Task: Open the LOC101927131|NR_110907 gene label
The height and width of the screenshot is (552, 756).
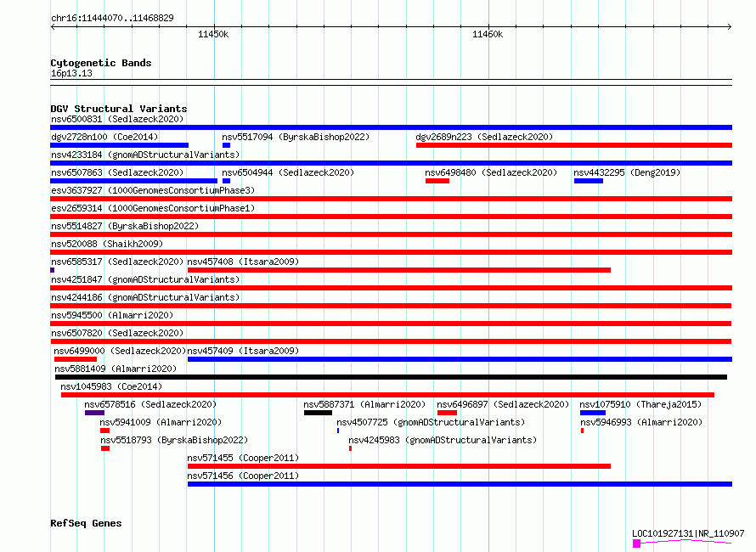Action: click(x=688, y=533)
